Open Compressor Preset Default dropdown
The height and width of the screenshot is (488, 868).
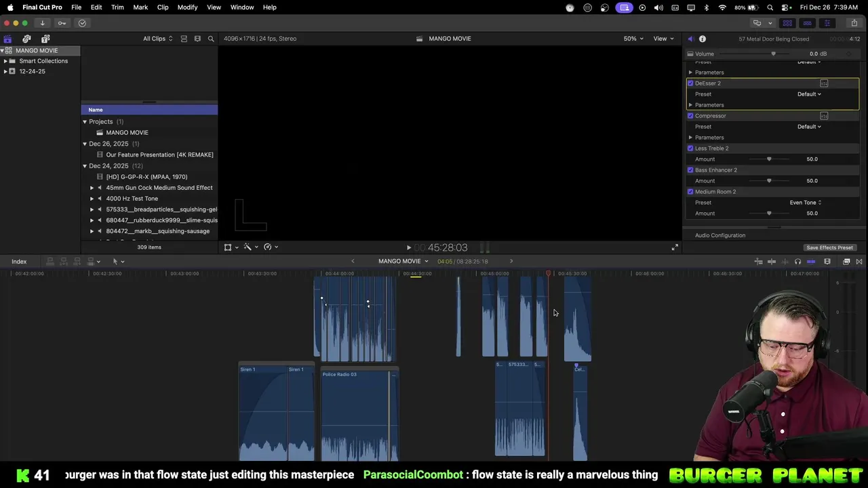pos(809,127)
